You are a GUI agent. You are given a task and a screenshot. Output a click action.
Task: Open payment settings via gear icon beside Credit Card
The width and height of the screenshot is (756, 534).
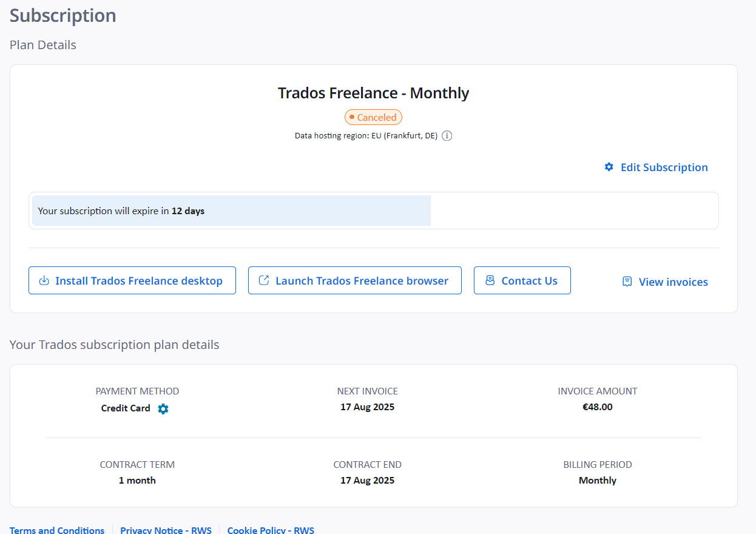pyautogui.click(x=163, y=408)
